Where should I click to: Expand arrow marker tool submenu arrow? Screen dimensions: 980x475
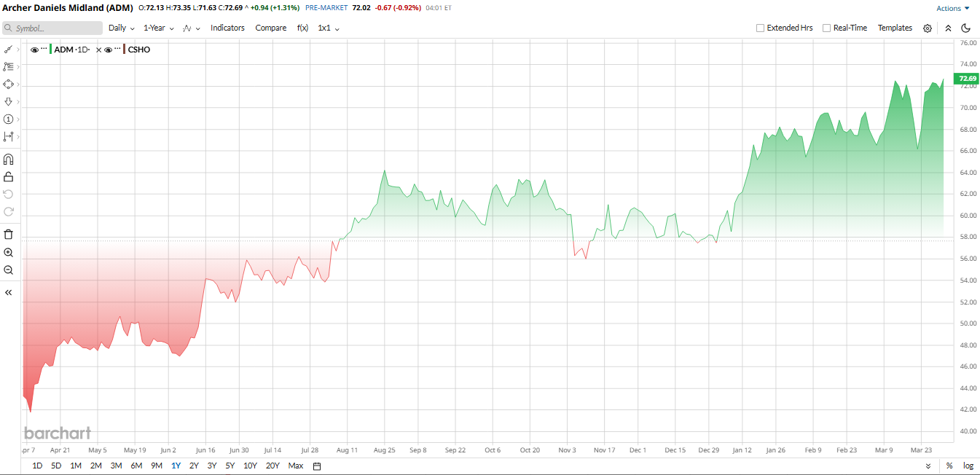click(18, 101)
